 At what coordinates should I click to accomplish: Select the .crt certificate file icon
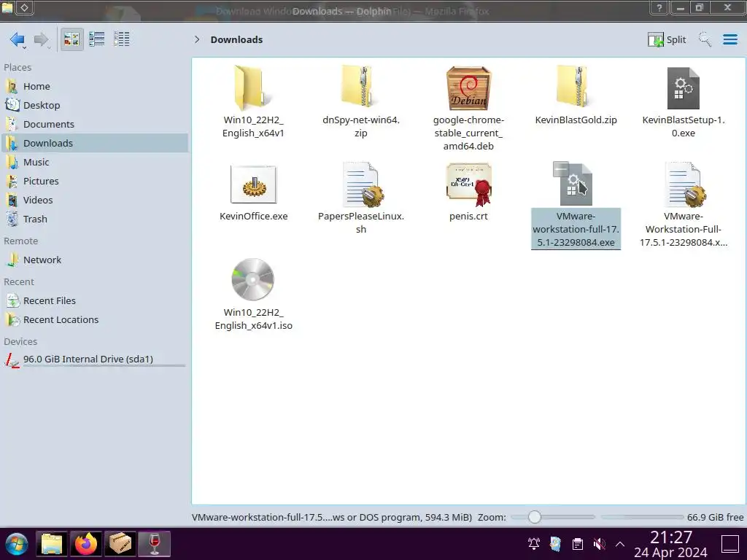[468, 184]
